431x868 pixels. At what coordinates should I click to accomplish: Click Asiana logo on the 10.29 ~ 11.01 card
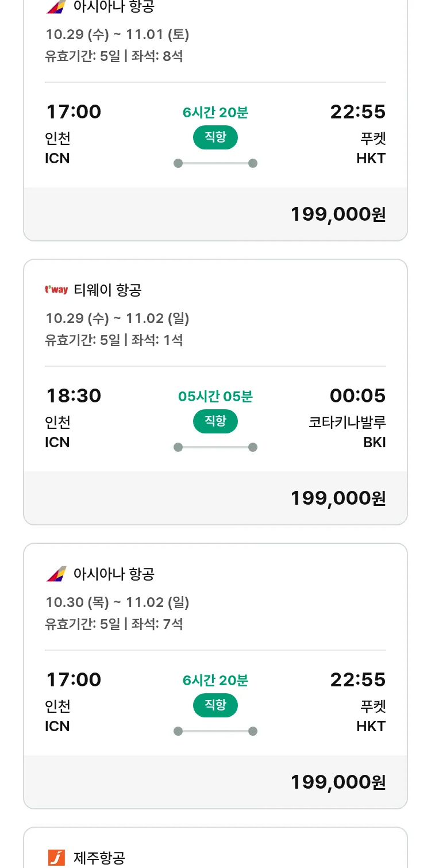point(56,7)
